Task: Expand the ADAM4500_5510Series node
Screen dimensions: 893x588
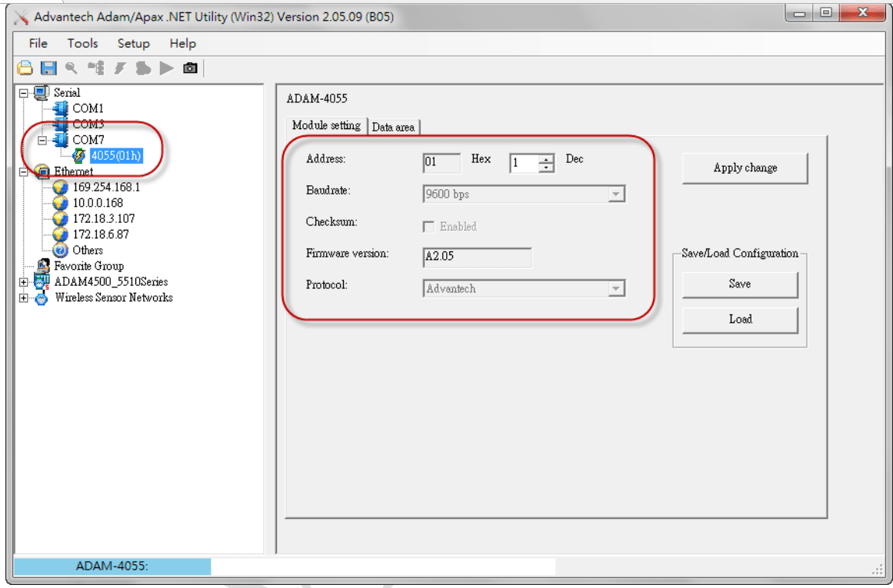Action: [x=23, y=282]
